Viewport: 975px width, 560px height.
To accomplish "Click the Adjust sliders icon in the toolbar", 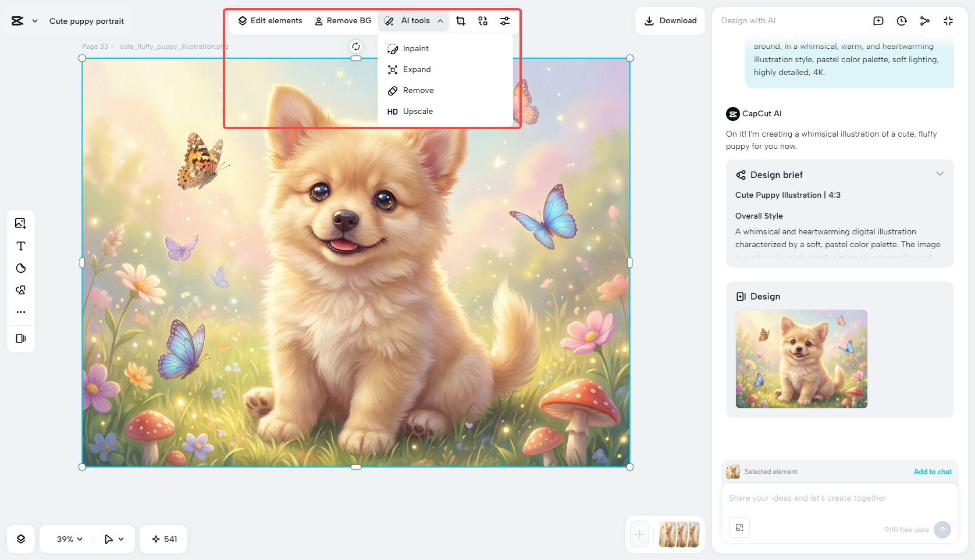I will [x=504, y=20].
